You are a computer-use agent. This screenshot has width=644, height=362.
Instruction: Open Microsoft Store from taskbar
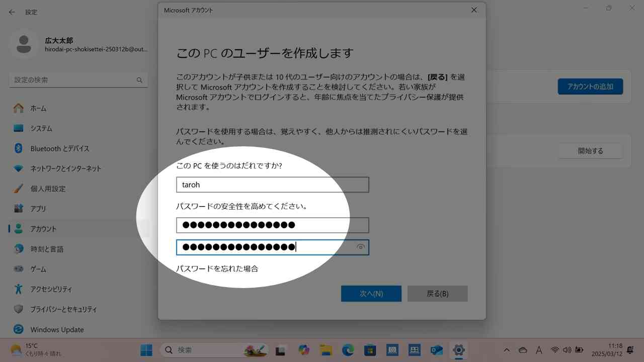(370, 350)
